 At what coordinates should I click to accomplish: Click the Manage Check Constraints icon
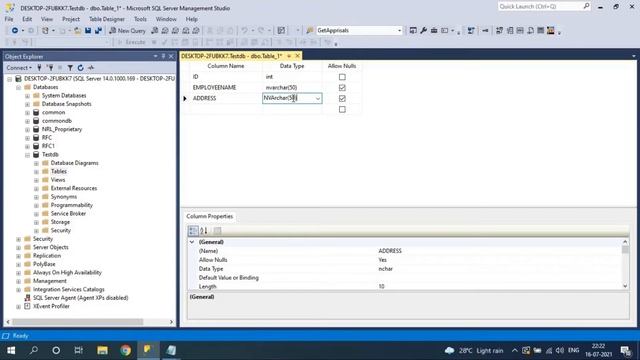(540, 31)
